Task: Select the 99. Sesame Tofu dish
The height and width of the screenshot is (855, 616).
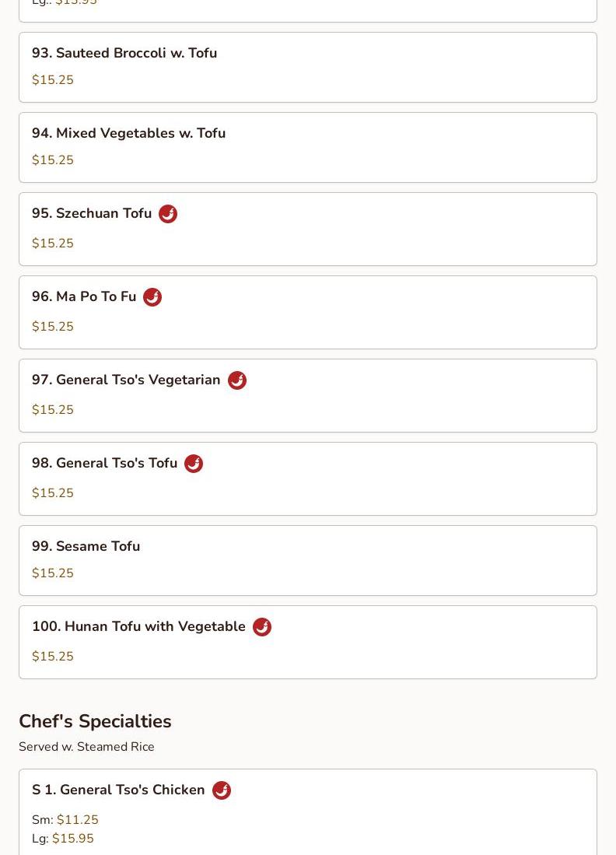Action: (x=86, y=546)
